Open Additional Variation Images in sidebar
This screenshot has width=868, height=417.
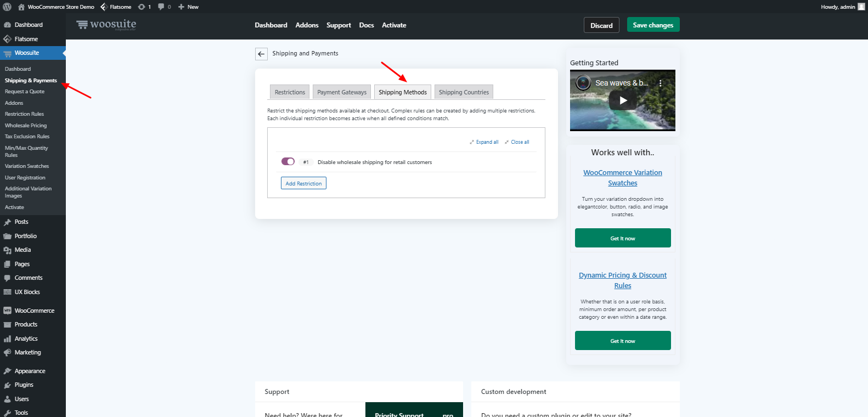28,192
